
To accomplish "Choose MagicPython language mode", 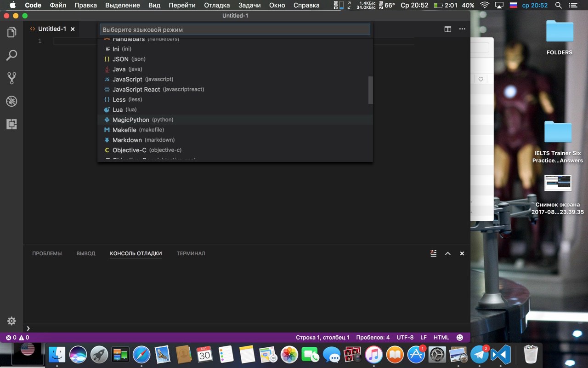I will tap(235, 120).
